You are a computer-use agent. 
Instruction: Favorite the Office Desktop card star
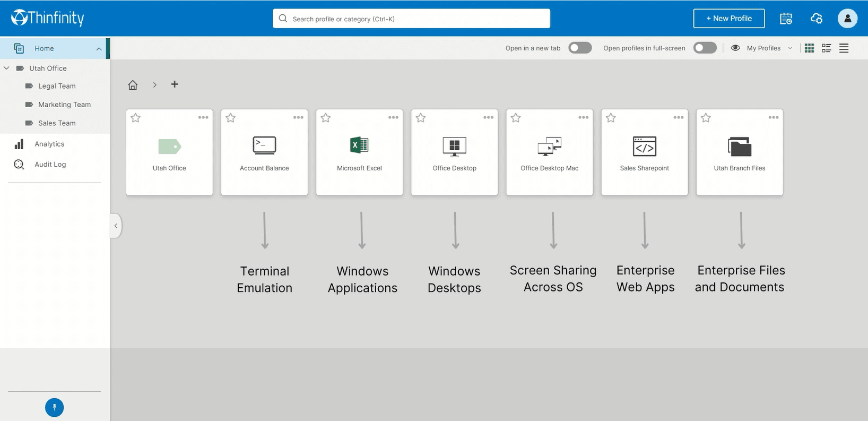(x=421, y=118)
